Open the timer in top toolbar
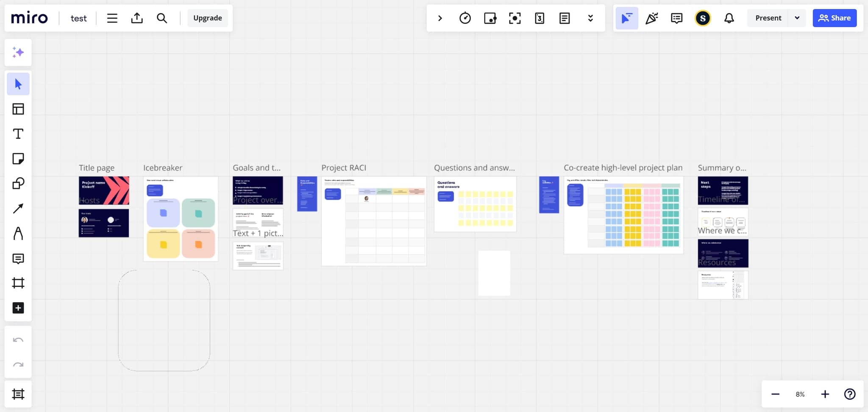Image resolution: width=868 pixels, height=412 pixels. click(x=465, y=18)
